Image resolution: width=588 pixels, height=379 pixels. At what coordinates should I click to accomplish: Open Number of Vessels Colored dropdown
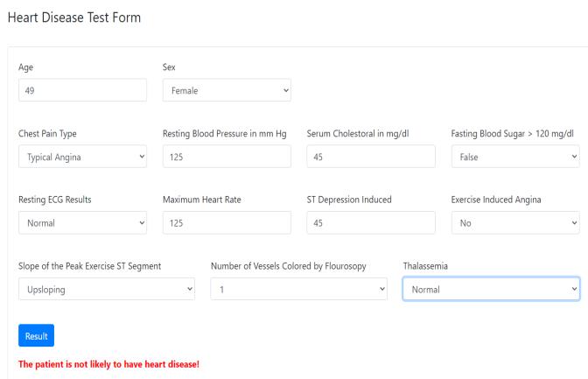click(299, 290)
